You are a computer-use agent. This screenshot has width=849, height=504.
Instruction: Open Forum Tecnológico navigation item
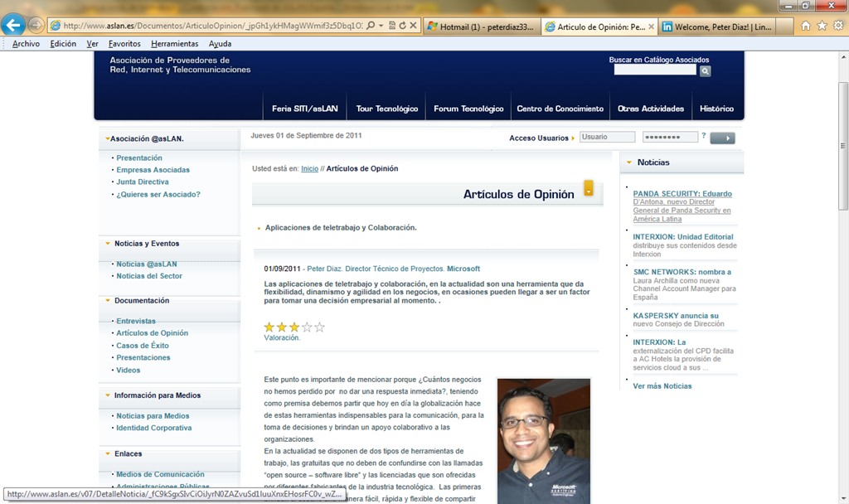pos(468,109)
